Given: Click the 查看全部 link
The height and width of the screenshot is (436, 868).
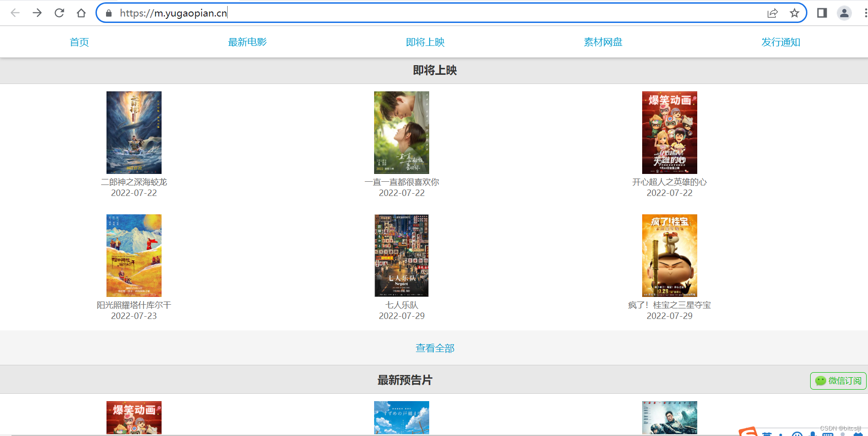Looking at the screenshot, I should click(435, 348).
